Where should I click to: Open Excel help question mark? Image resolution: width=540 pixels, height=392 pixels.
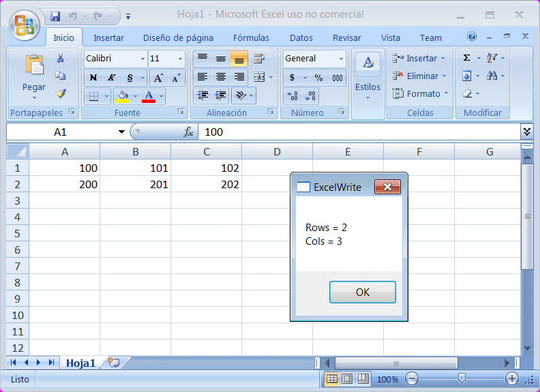pos(472,36)
